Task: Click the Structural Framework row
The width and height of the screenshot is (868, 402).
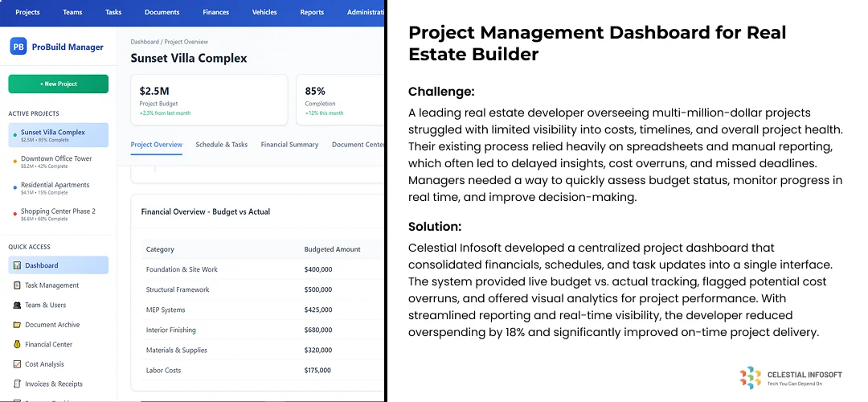Action: click(263, 289)
